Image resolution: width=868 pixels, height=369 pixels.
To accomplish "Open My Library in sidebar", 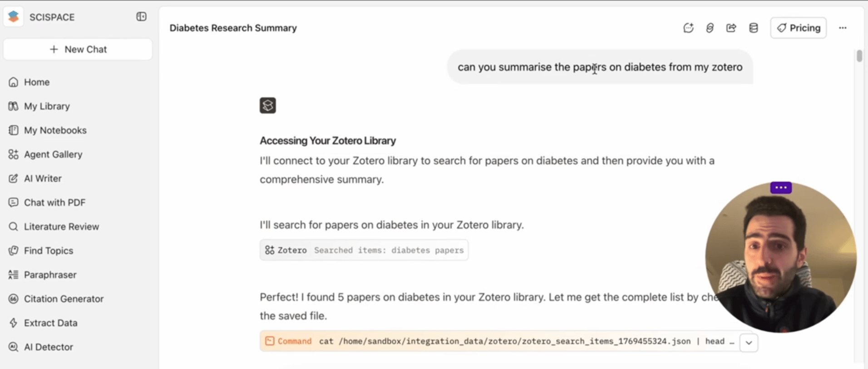I will 47,106.
